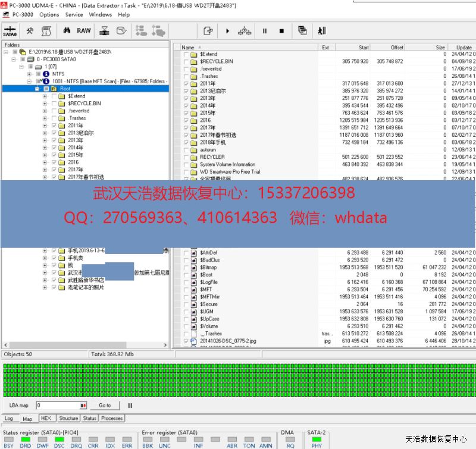Click the binoculars search icon
This screenshot has width=476, height=449.
coord(67,30)
